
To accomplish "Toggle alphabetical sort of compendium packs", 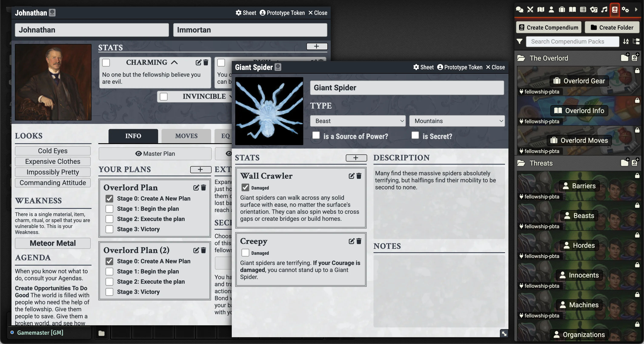I will point(626,41).
